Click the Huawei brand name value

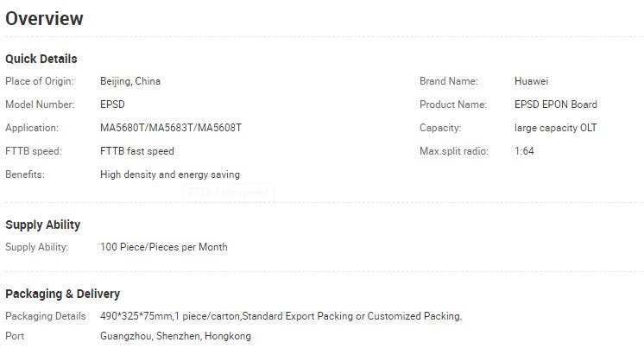[x=532, y=81]
